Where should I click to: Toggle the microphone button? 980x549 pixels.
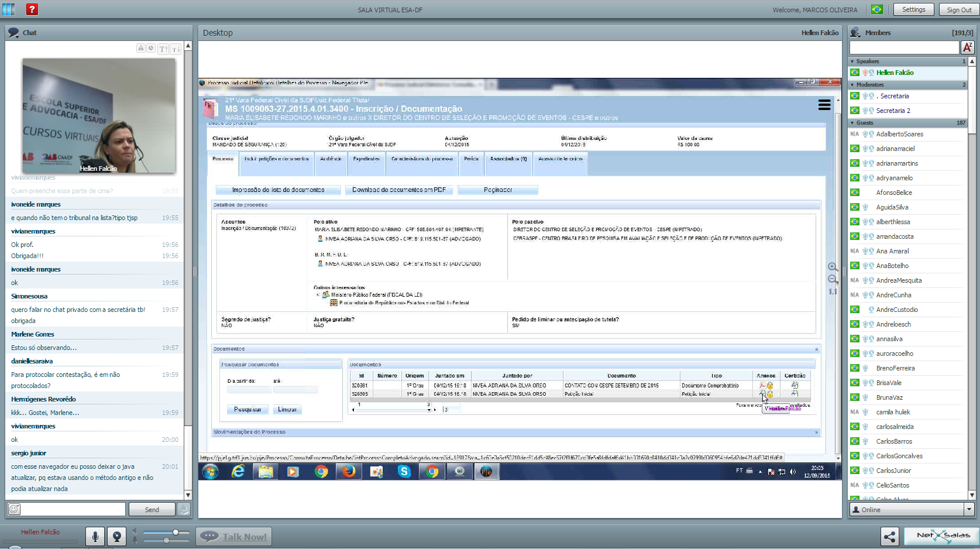pos(95,536)
